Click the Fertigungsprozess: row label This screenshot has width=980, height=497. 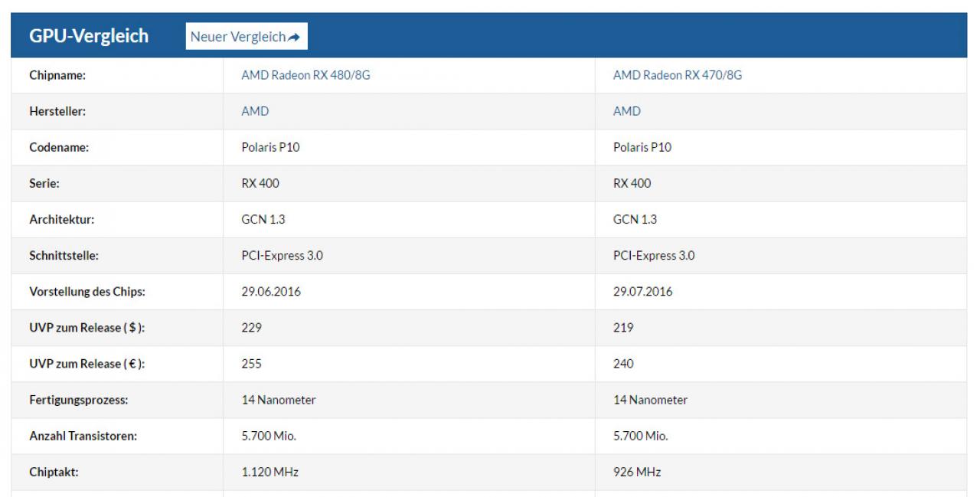coord(78,400)
